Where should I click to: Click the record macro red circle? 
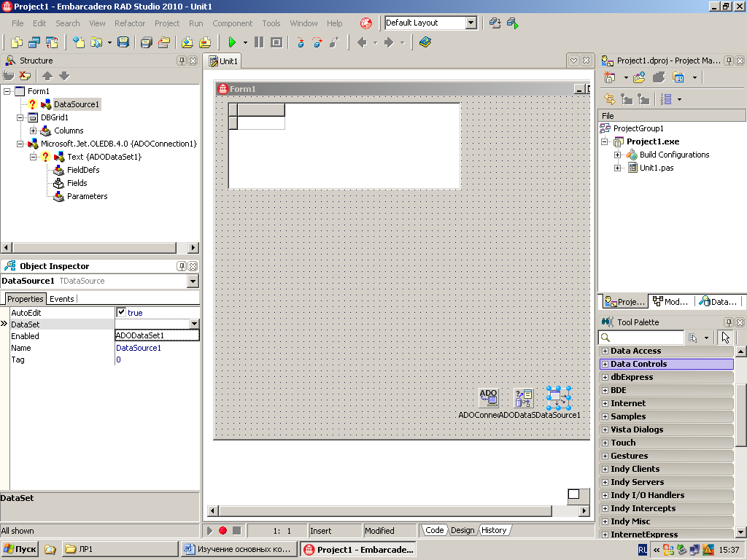pyautogui.click(x=222, y=530)
